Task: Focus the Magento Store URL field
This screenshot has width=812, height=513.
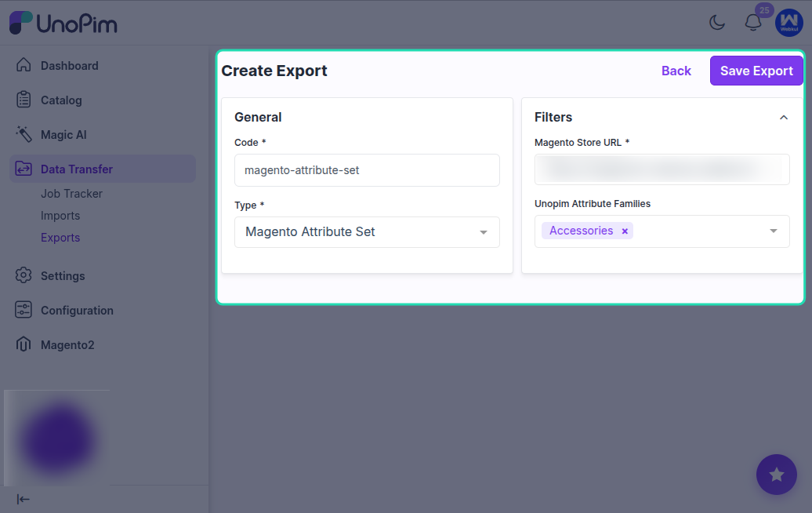Action: pos(662,169)
